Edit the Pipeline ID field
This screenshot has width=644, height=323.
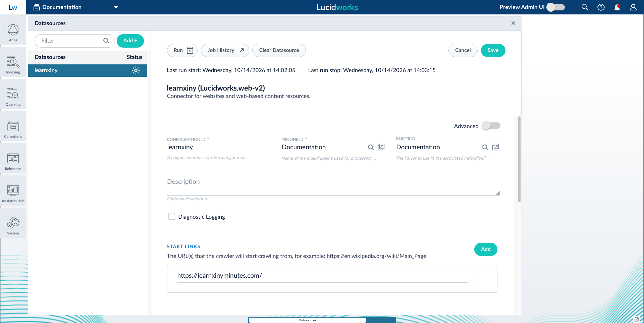point(324,147)
